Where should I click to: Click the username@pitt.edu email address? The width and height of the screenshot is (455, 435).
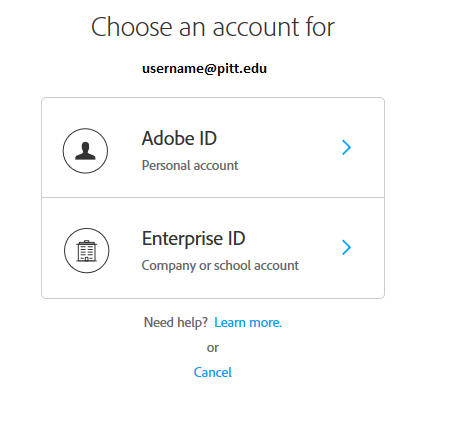[204, 69]
